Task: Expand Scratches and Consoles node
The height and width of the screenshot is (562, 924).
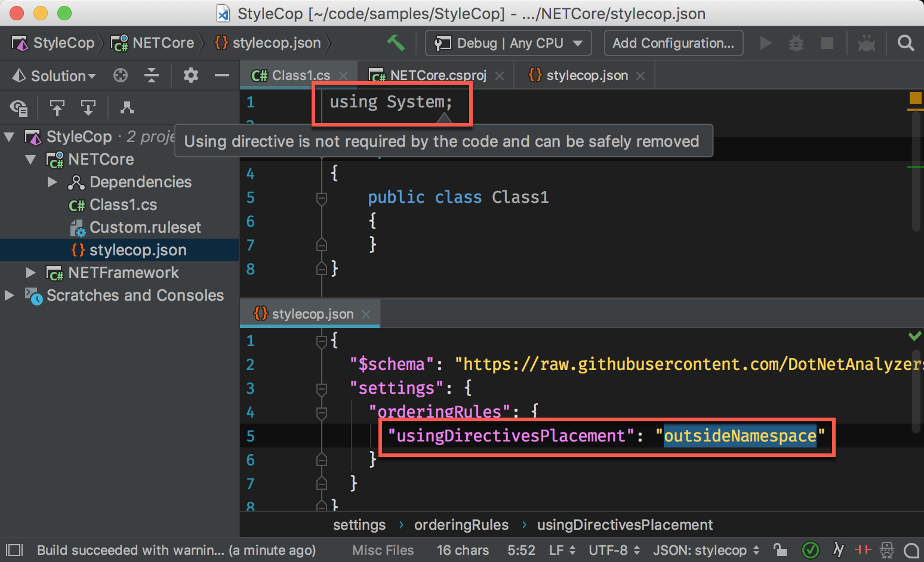Action: click(x=9, y=295)
